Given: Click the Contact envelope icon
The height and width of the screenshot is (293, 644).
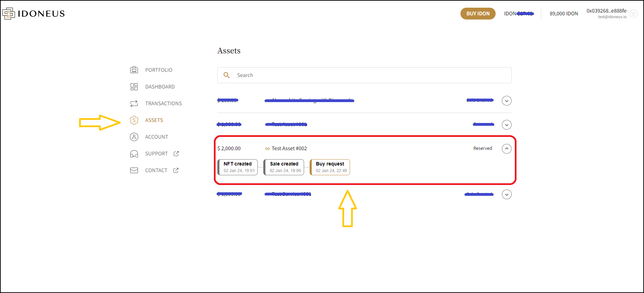Looking at the screenshot, I should (x=134, y=170).
